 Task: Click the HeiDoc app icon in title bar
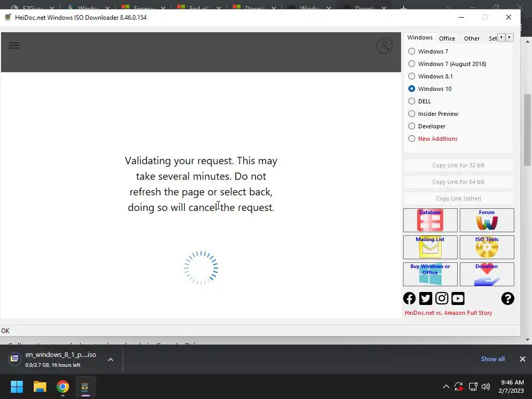[x=8, y=17]
